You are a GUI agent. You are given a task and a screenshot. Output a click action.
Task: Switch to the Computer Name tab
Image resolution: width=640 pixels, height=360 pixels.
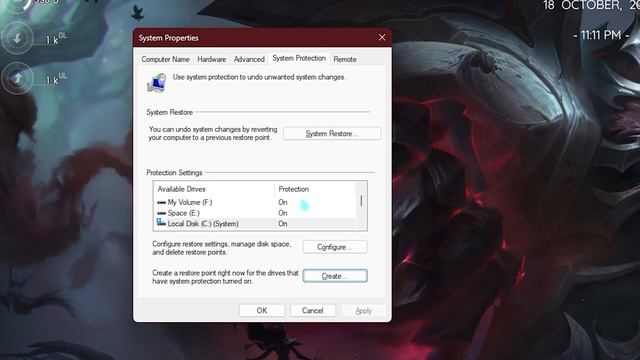pos(165,59)
